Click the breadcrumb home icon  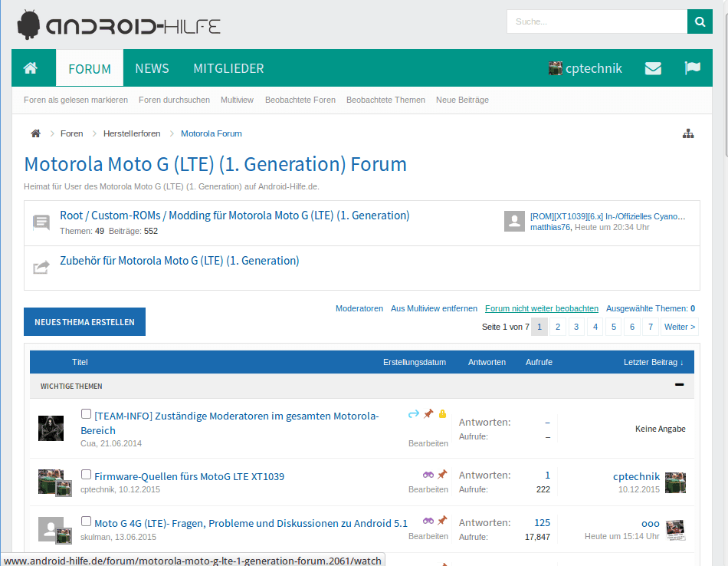pyautogui.click(x=36, y=134)
